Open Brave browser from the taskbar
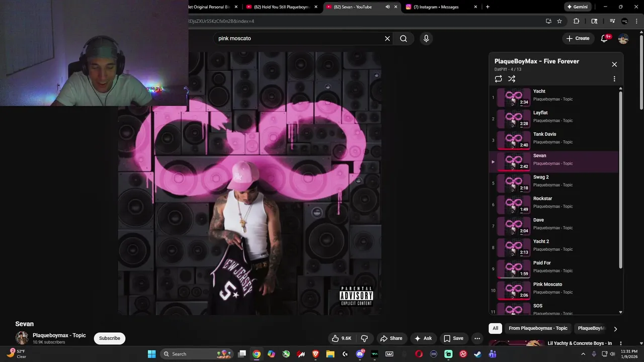The height and width of the screenshot is (362, 644). click(315, 354)
